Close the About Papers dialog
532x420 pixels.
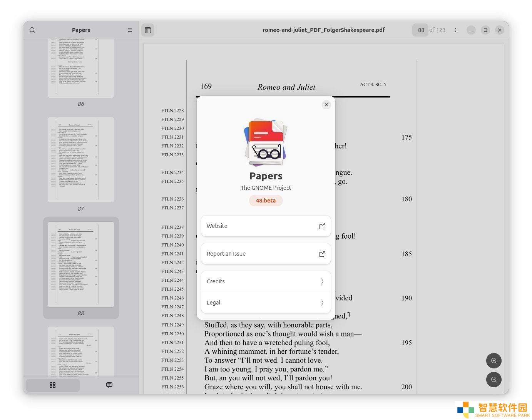point(326,105)
